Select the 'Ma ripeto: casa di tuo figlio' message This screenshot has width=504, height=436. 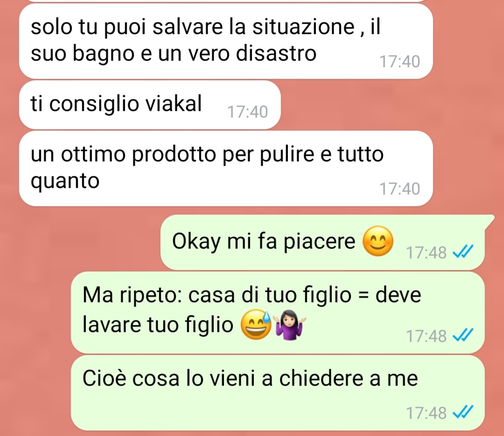coord(278,312)
